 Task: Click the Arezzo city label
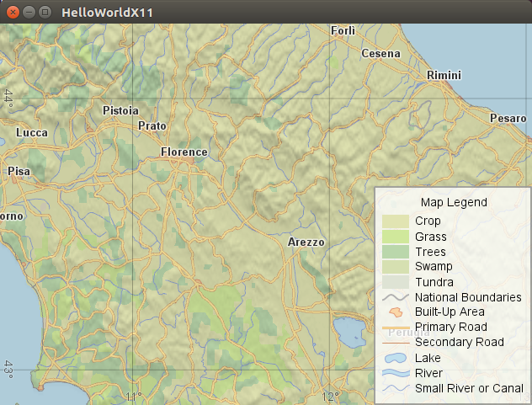point(306,242)
